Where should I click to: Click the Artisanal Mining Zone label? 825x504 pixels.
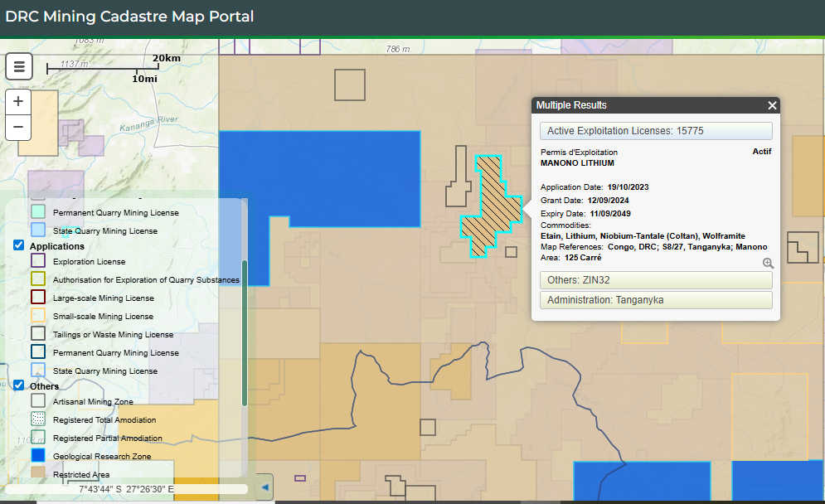(93, 401)
